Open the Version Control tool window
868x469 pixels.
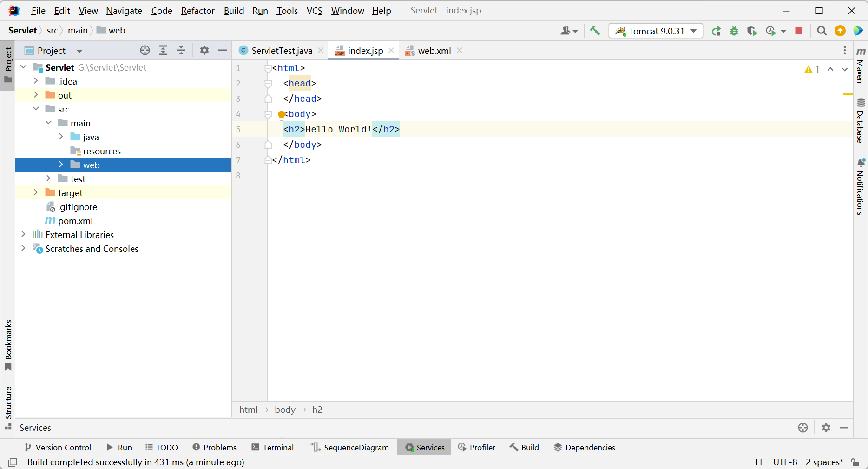point(58,448)
